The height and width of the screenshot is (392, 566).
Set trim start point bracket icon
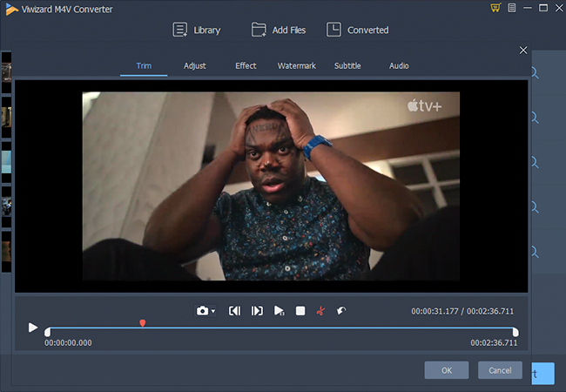234,310
